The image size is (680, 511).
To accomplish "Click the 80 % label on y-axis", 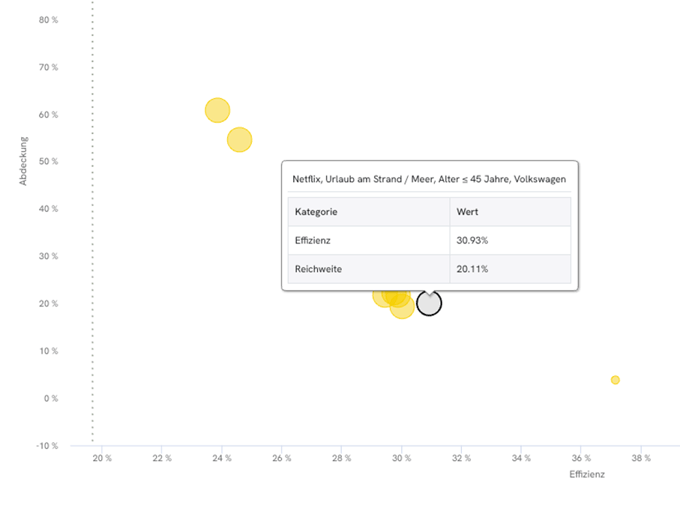I will (x=48, y=20).
